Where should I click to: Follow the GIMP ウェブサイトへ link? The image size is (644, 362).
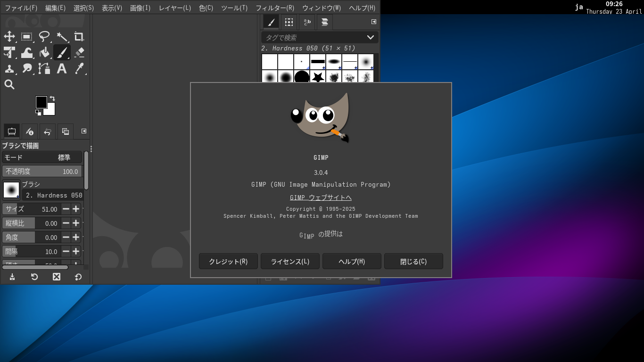click(321, 197)
